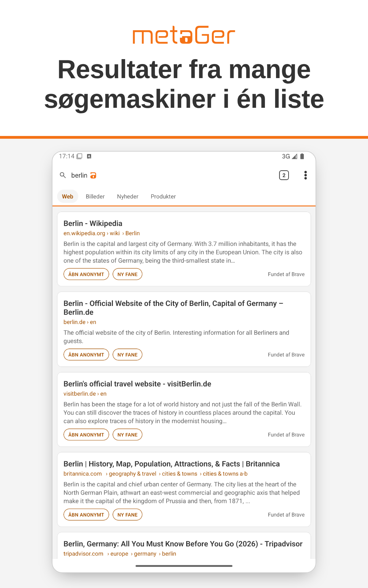This screenshot has width=368, height=588.
Task: Select the Produkter tab
Action: click(163, 197)
